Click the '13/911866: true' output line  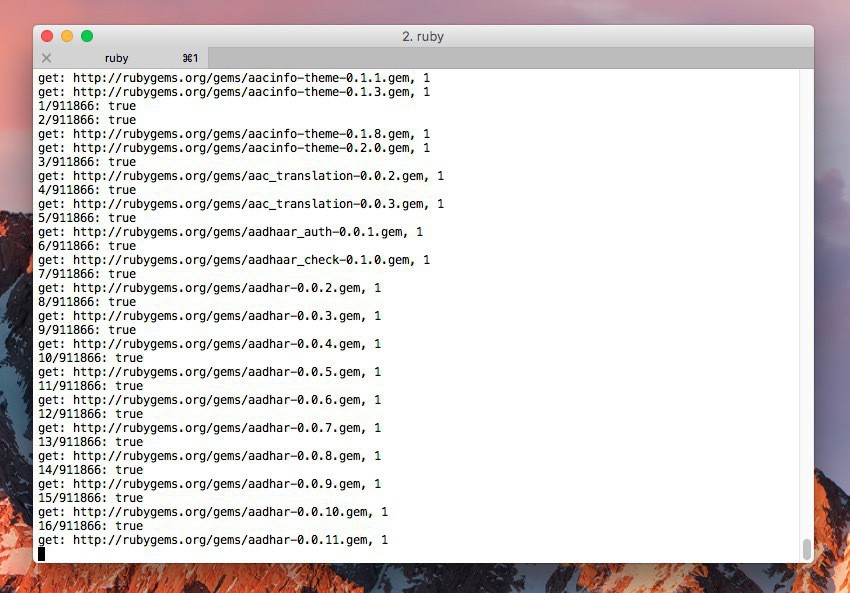[91, 442]
